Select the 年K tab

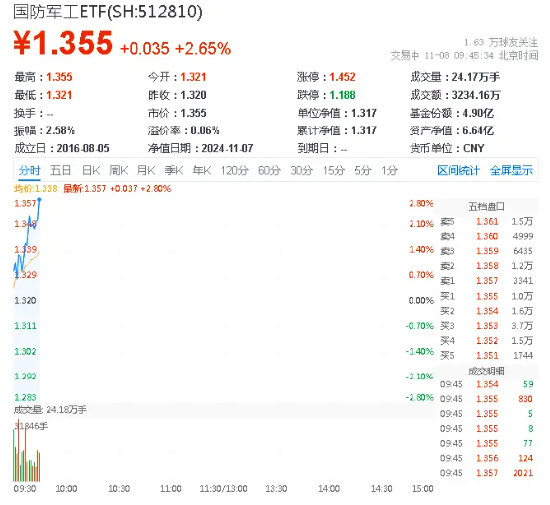tap(202, 170)
